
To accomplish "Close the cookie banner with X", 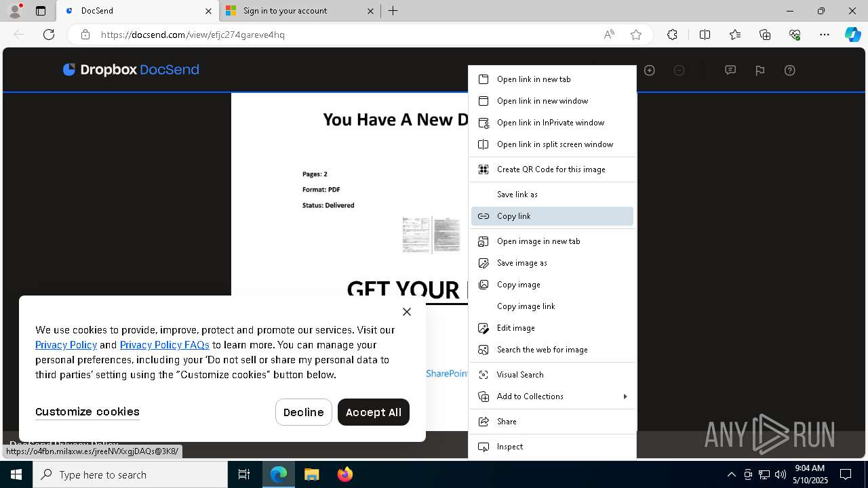I will point(407,312).
